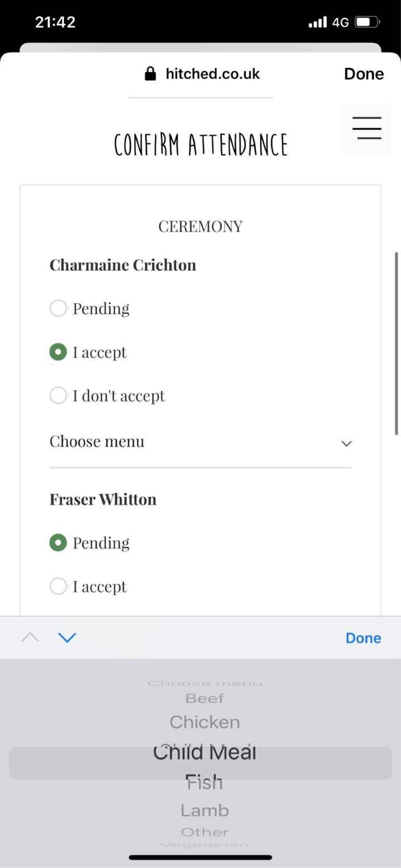Screen dimensions: 401x868
Task: Open the hamburger navigation menu
Action: click(x=366, y=128)
